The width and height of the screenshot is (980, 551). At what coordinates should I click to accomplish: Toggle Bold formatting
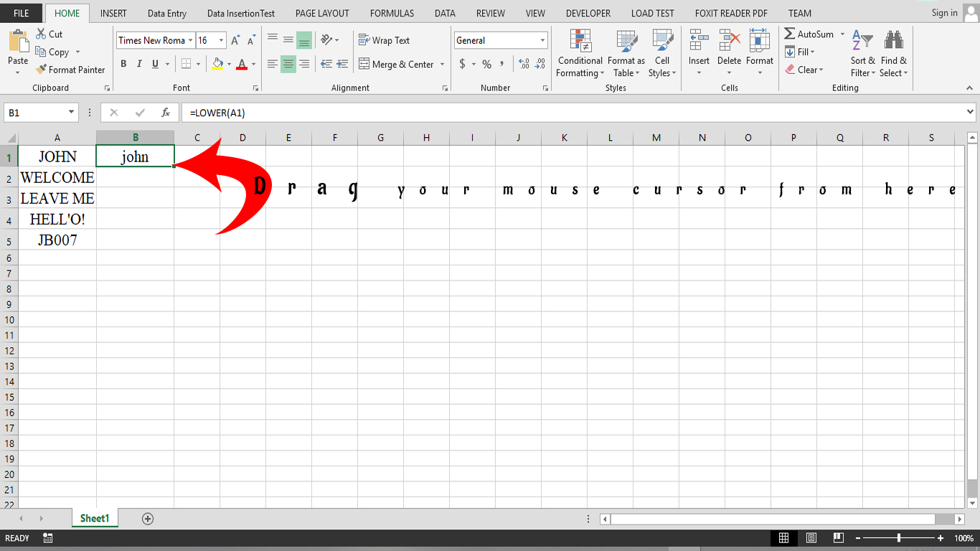[123, 64]
